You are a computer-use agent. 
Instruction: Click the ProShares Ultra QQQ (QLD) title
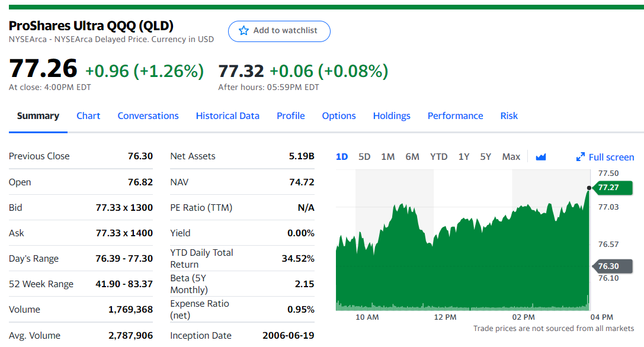tap(91, 25)
